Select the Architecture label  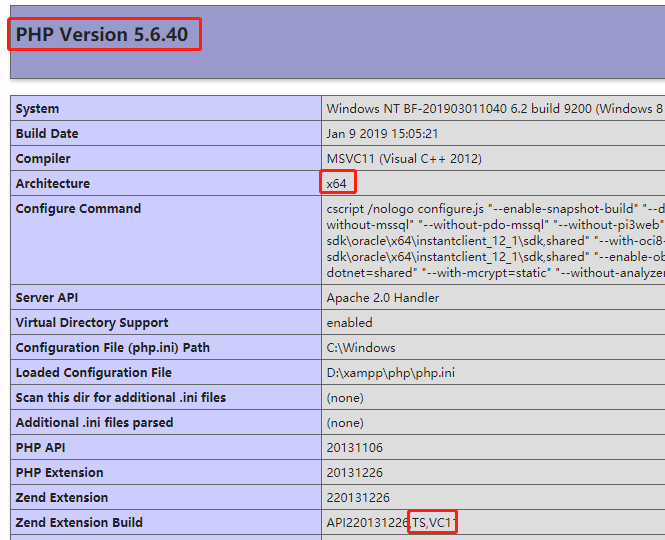tap(53, 183)
